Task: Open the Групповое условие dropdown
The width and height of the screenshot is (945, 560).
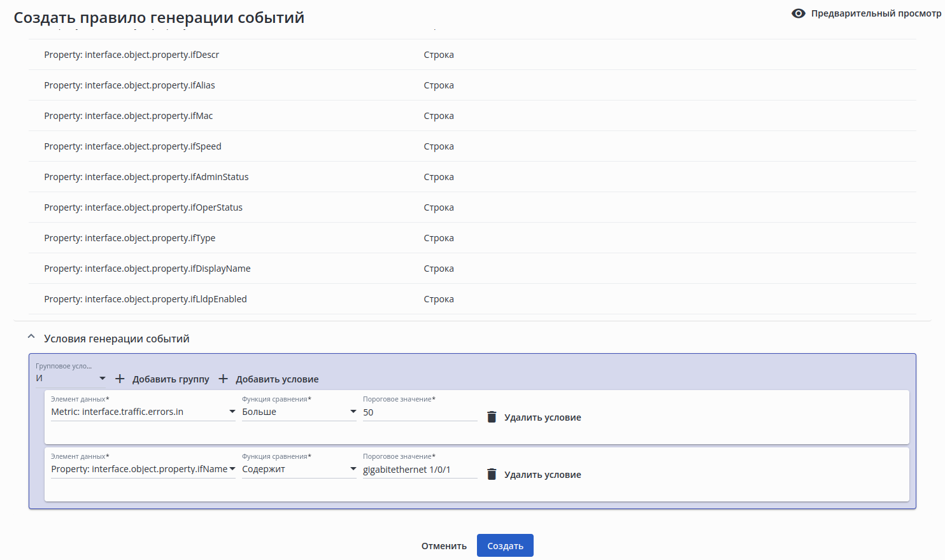Action: [x=70, y=379]
